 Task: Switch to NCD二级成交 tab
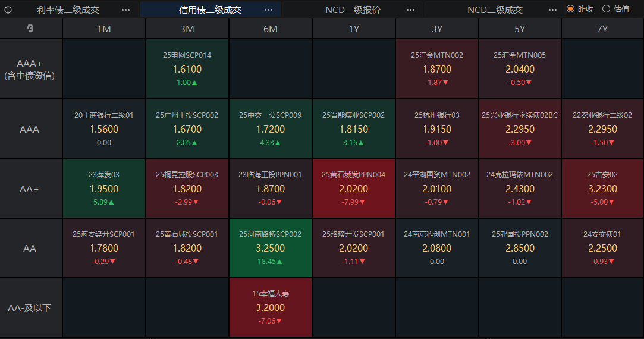495,10
